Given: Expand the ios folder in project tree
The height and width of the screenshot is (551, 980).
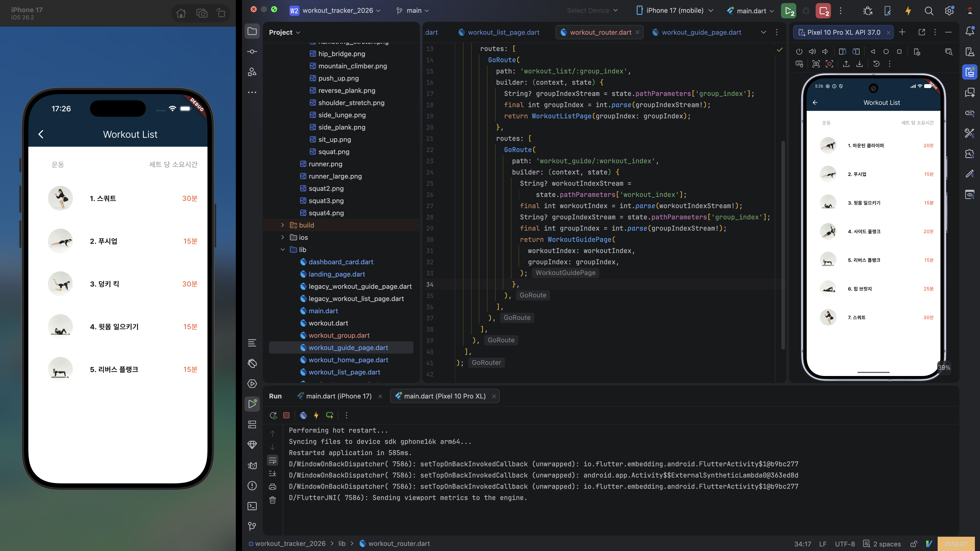Looking at the screenshot, I should 282,237.
